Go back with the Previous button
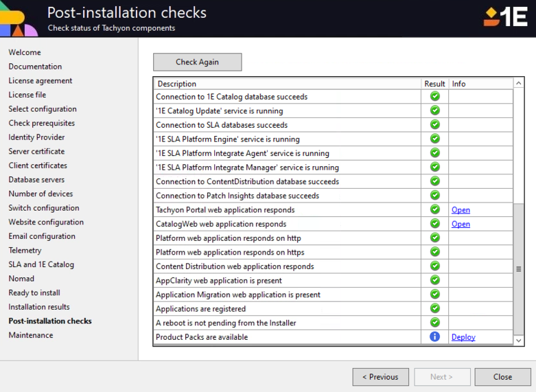The height and width of the screenshot is (392, 536). point(380,377)
